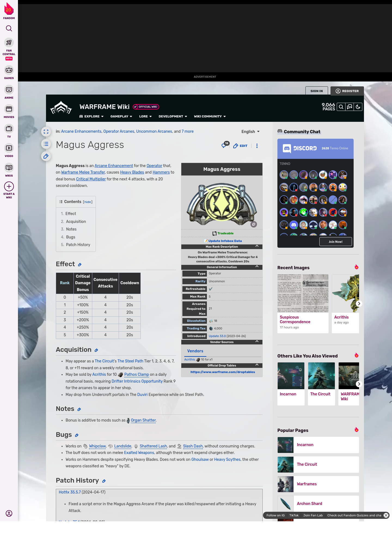This screenshot has width=392, height=545.
Task: Open the Lore dropdown menu
Action: click(x=145, y=116)
